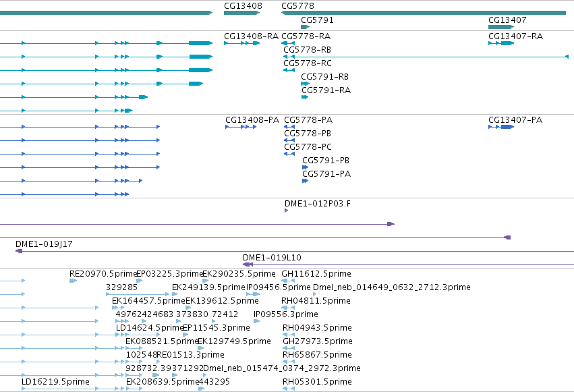
Task: Open the RH05301.5prime EST label
Action: coord(317,382)
